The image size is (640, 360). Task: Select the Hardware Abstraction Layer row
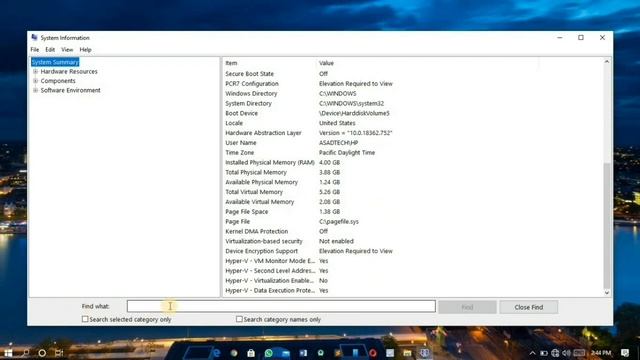point(413,133)
